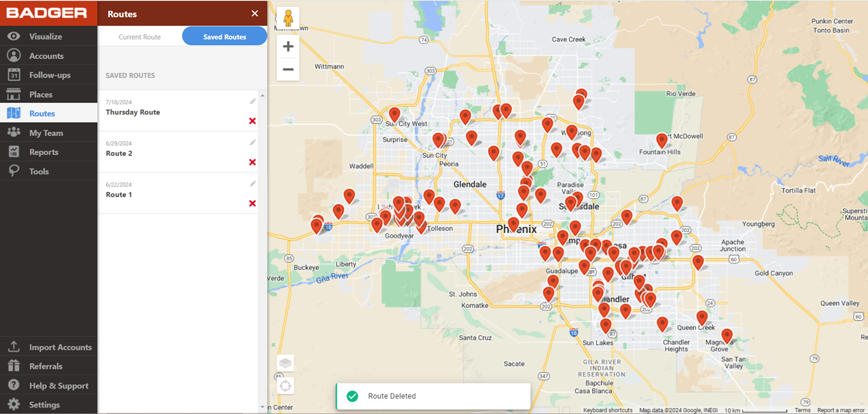Open the Visualize menu item
The image size is (868, 414).
tap(48, 36)
